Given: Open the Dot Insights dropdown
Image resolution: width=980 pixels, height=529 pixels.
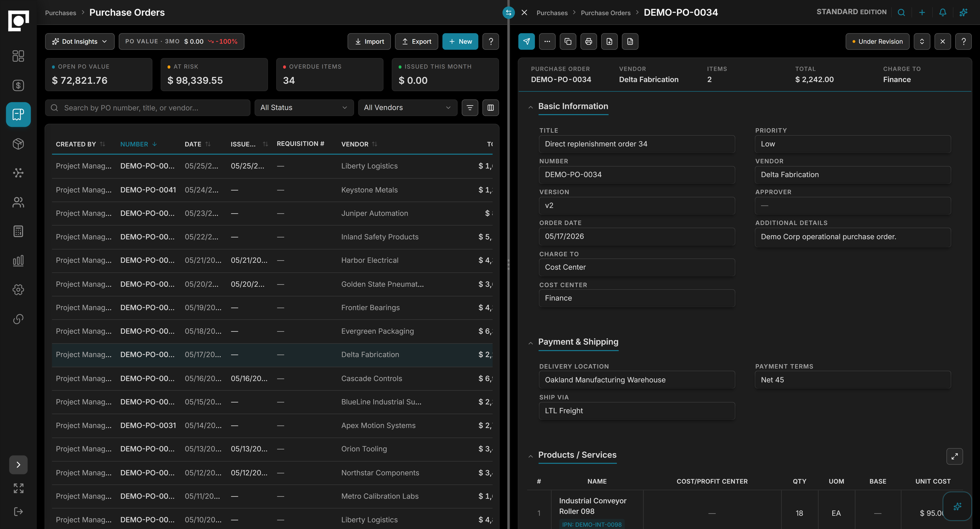Looking at the screenshot, I should pos(80,41).
